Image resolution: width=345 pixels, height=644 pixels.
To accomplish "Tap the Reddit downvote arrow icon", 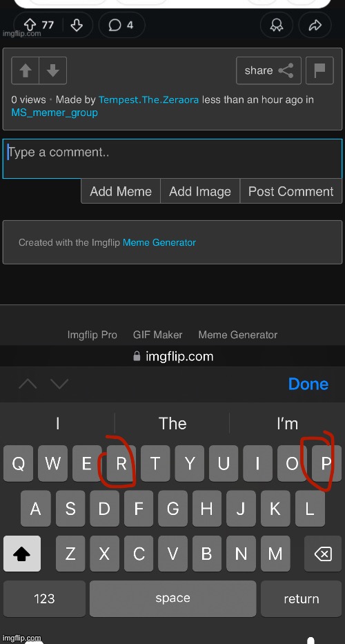I will pos(77,26).
